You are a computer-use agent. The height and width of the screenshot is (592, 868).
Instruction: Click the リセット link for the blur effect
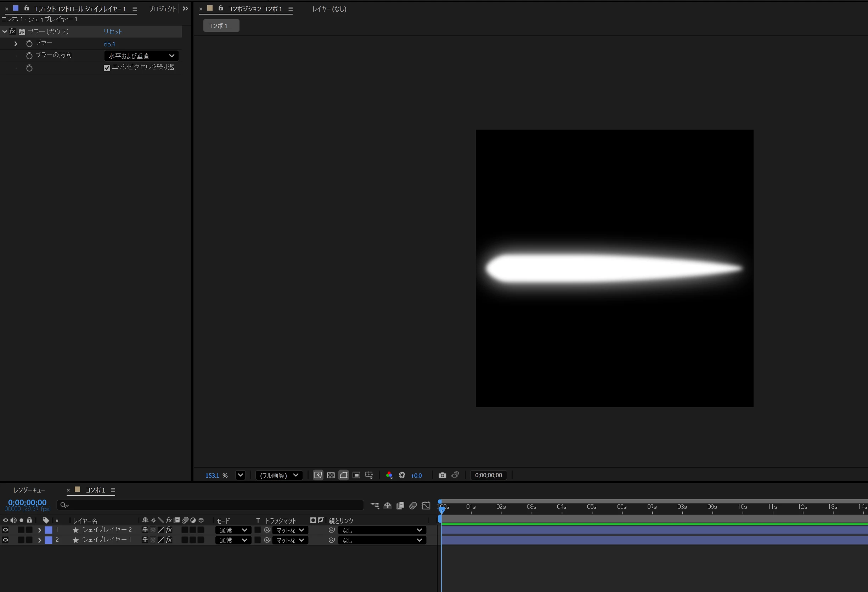coord(113,32)
